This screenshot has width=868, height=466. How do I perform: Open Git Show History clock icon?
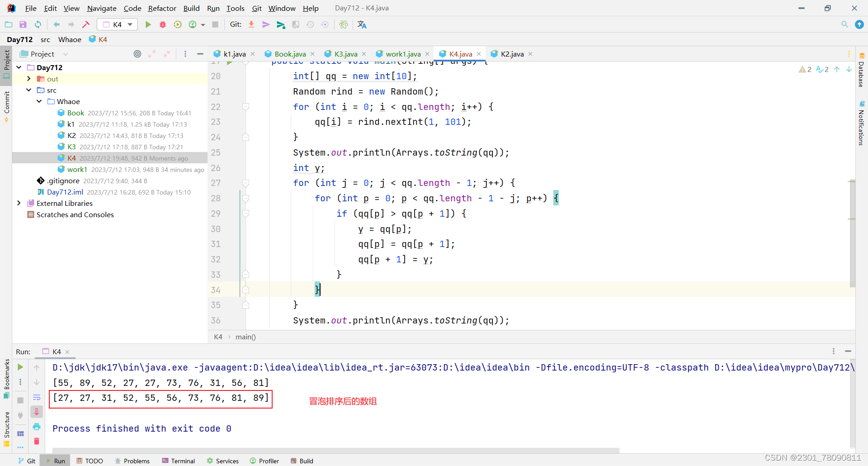click(x=310, y=24)
